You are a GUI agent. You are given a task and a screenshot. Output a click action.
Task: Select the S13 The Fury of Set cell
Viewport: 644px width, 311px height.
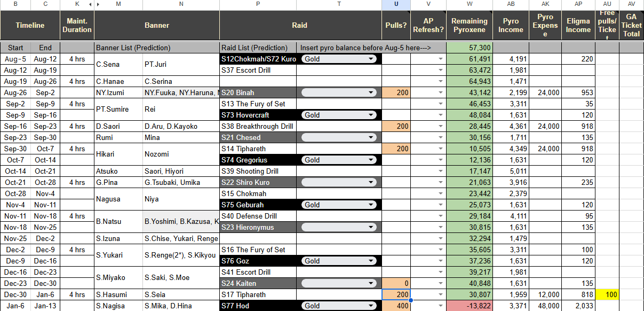(x=258, y=104)
